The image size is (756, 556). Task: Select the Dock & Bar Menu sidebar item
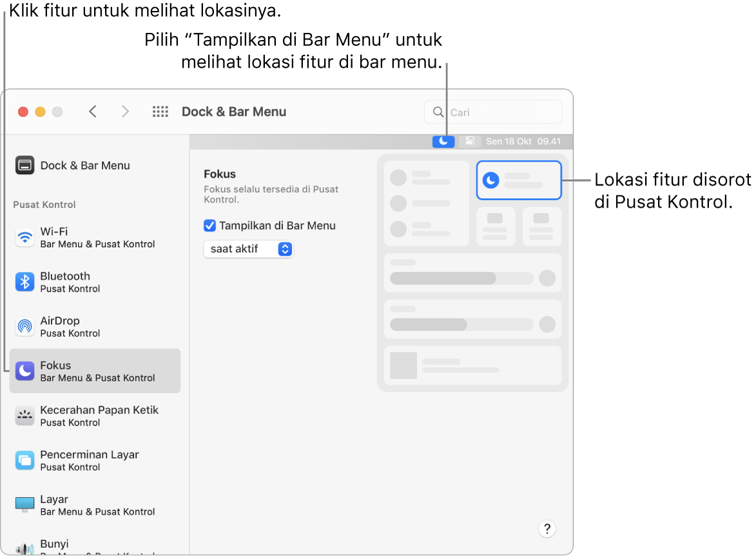pyautogui.click(x=95, y=165)
